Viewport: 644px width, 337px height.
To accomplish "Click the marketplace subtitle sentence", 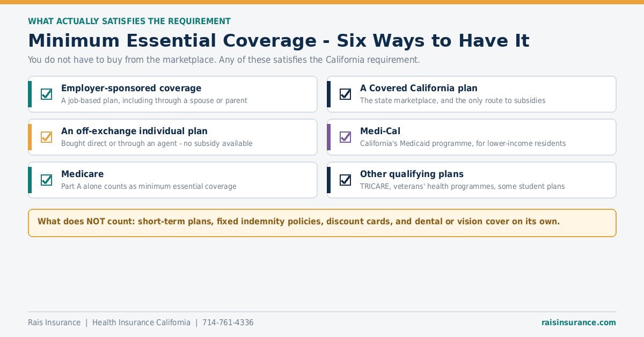I will click(x=224, y=60).
